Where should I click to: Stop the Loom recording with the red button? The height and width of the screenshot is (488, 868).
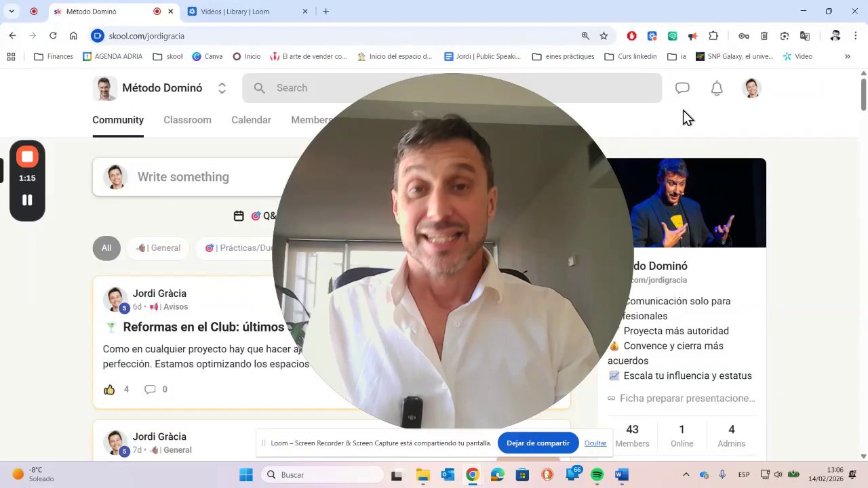point(27,157)
